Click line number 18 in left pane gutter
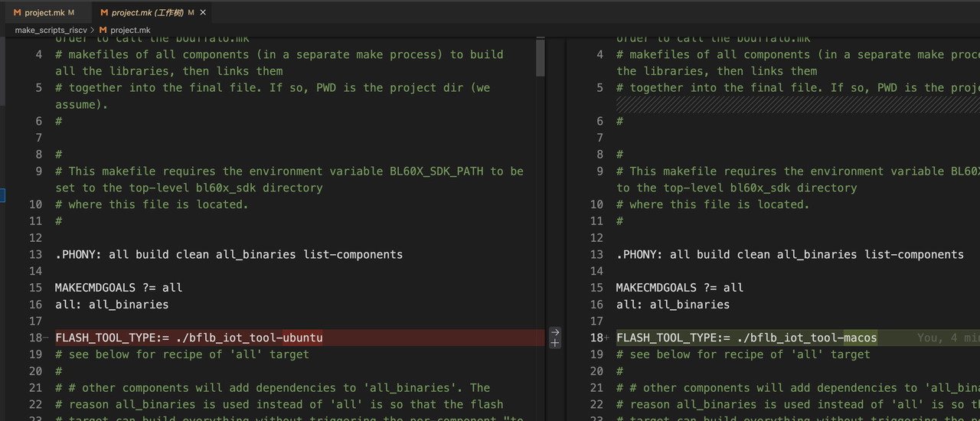This screenshot has height=421, width=980. click(36, 338)
